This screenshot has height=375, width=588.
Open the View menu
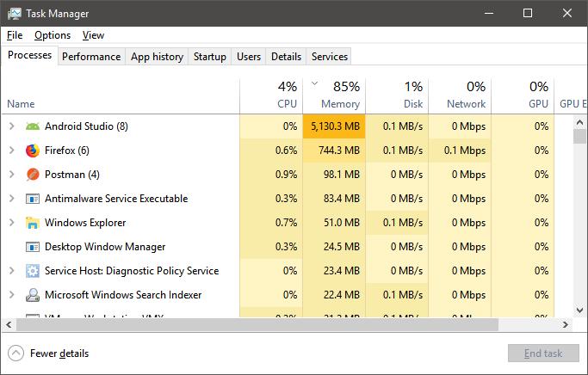pos(93,35)
